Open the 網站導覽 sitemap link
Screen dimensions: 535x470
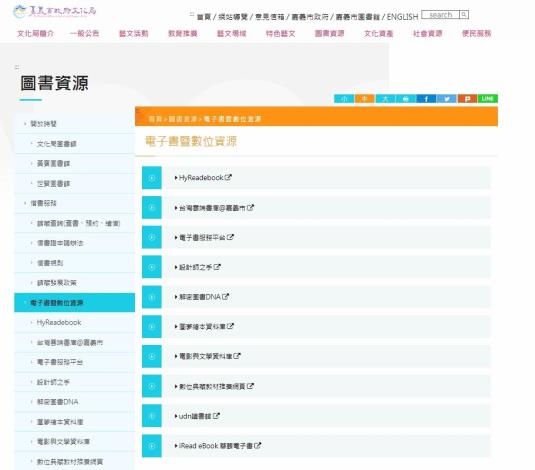[233, 17]
